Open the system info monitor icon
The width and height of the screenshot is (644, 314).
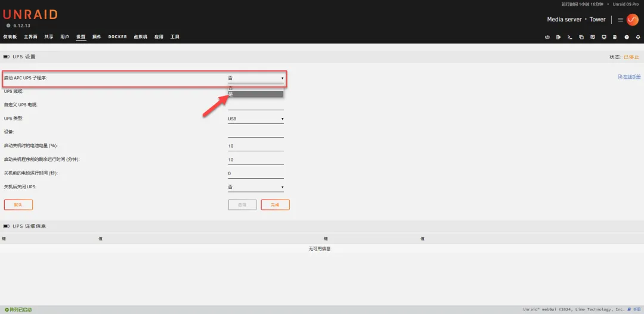point(603,37)
